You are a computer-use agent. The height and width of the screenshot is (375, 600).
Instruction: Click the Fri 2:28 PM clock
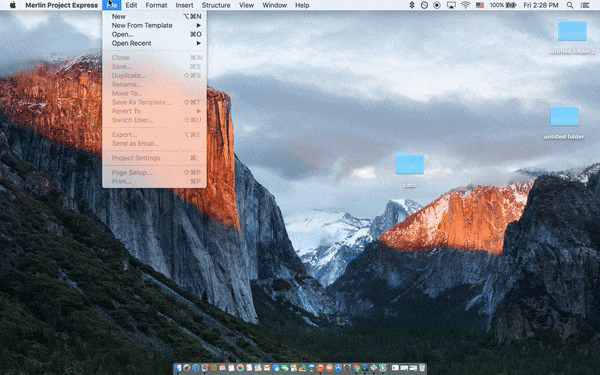point(541,5)
